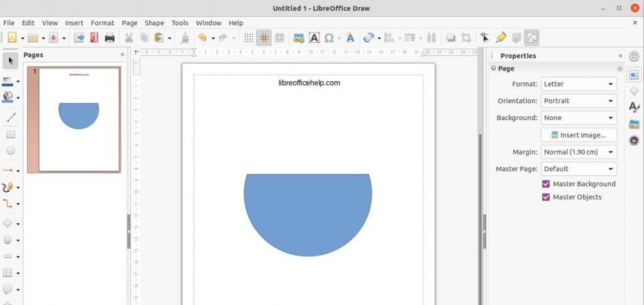Click the Insert Image... button
This screenshot has width=644, height=305.
pos(579,135)
